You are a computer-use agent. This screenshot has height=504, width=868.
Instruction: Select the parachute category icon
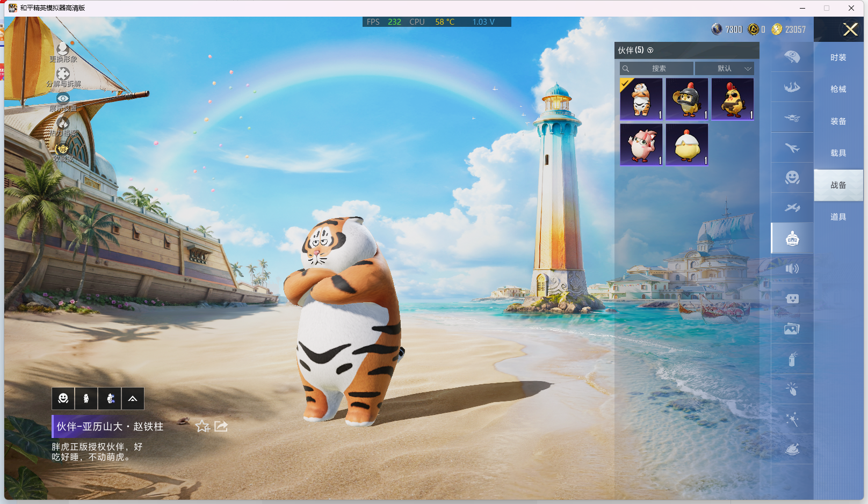pos(792,57)
